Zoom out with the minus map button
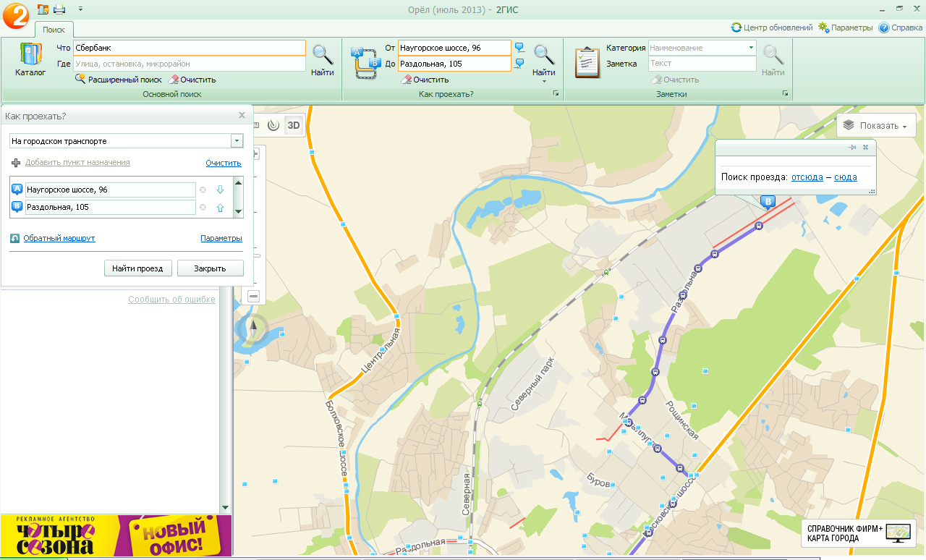 coord(253,296)
